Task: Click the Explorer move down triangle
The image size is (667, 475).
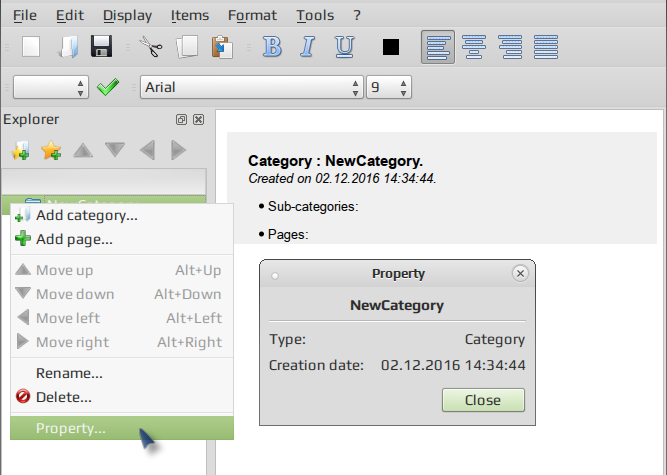Action: point(115,150)
